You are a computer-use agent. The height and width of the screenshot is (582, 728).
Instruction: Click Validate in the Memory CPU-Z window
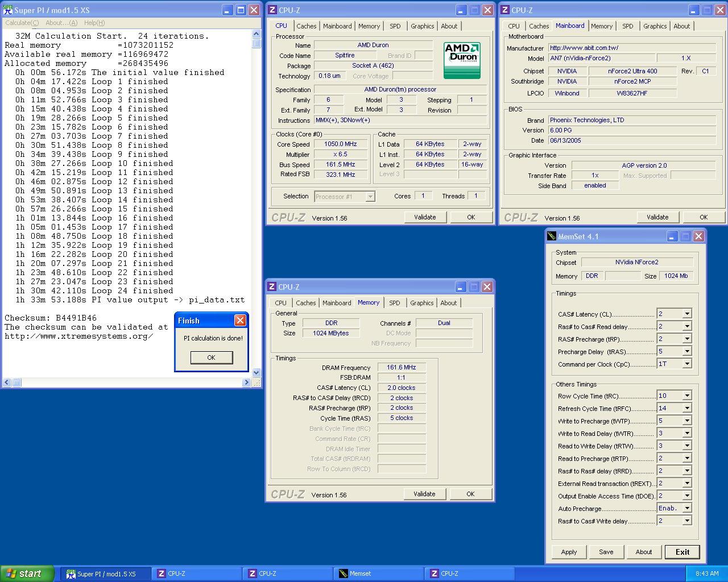tap(424, 494)
